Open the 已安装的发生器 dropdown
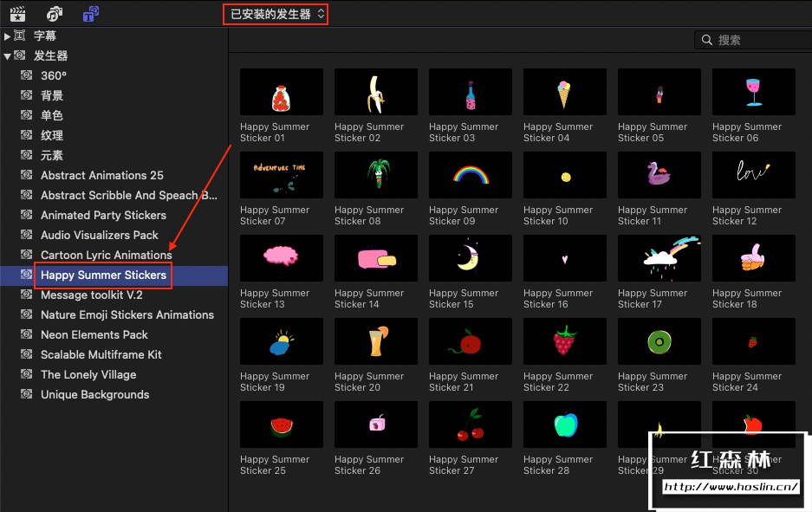The height and width of the screenshot is (512, 812). coord(276,14)
